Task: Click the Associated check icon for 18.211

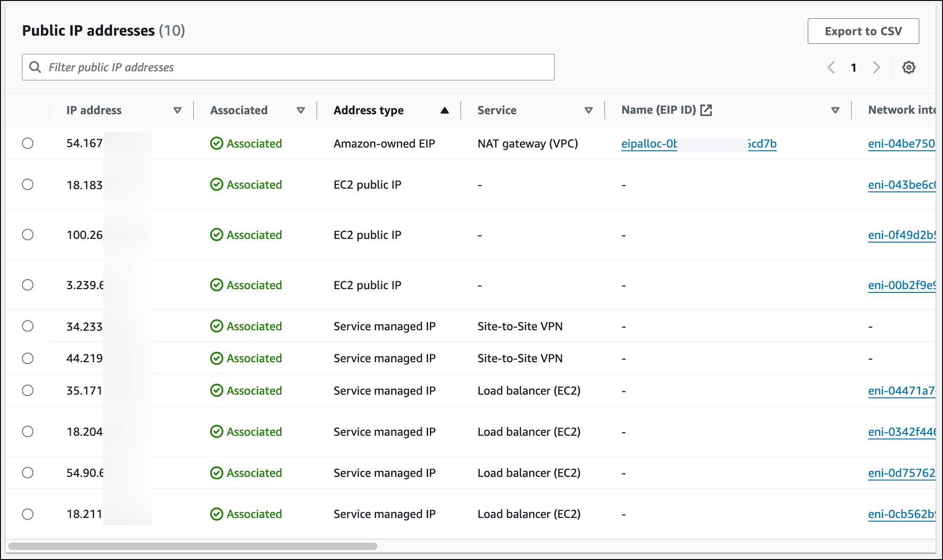Action: click(217, 514)
